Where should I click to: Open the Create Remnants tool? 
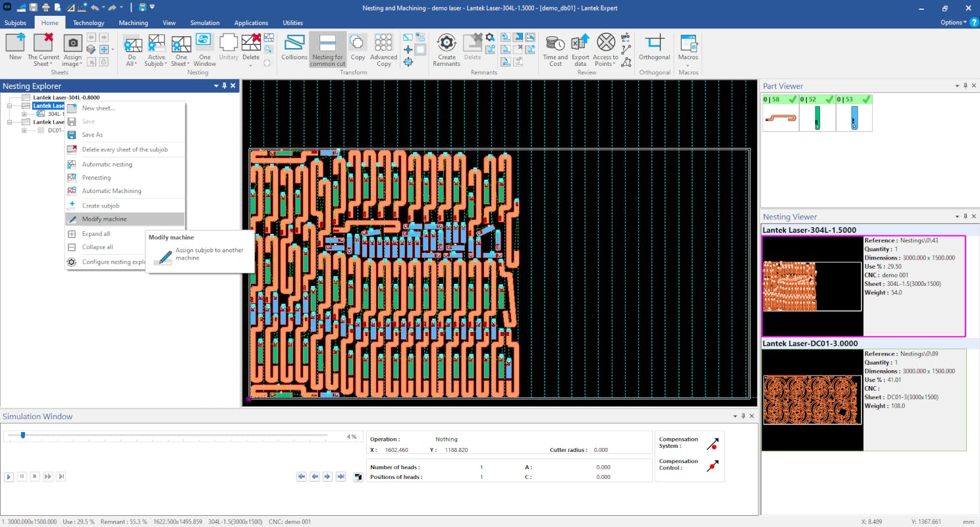tap(447, 47)
